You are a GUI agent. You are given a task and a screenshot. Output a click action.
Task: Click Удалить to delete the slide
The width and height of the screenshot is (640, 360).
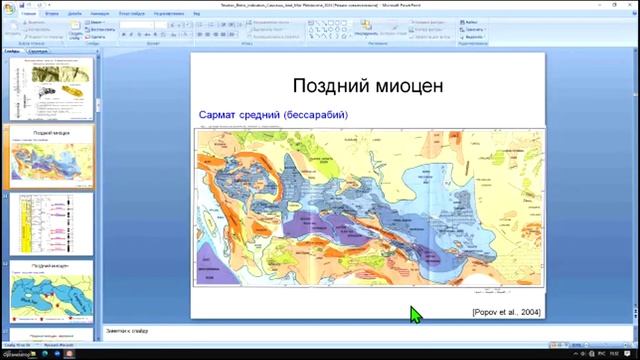click(96, 37)
